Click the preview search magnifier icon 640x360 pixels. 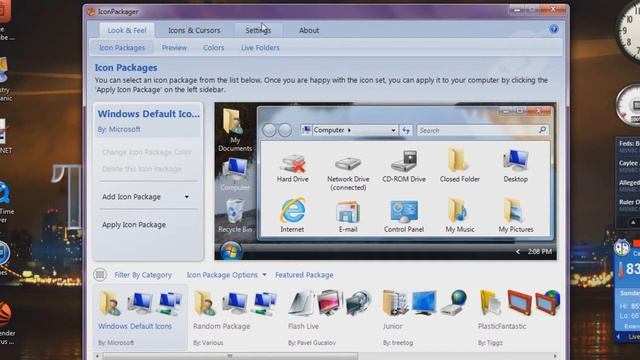pyautogui.click(x=542, y=130)
